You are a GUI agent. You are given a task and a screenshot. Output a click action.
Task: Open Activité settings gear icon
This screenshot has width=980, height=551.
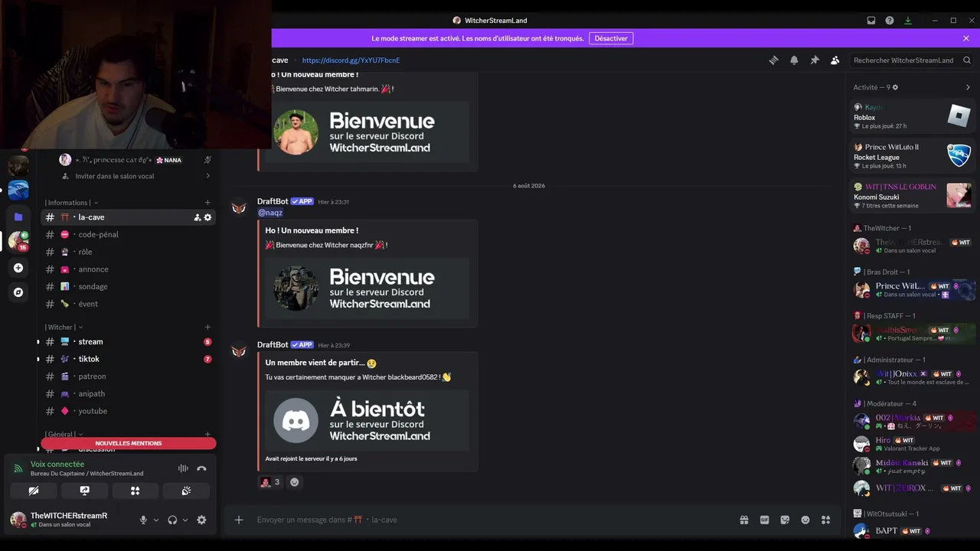[x=895, y=87]
